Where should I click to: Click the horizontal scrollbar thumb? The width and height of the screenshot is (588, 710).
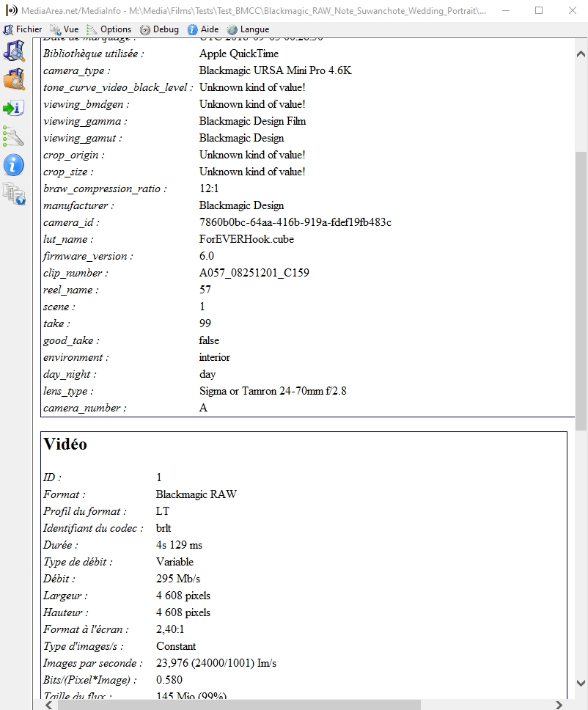pos(240,705)
